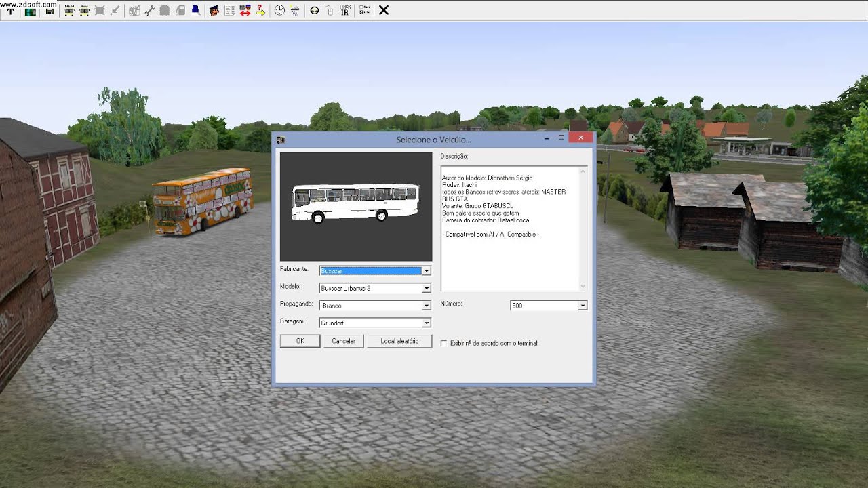This screenshot has width=868, height=488.
Task: Click the NEW bus toolbar icon
Action: coord(69,10)
